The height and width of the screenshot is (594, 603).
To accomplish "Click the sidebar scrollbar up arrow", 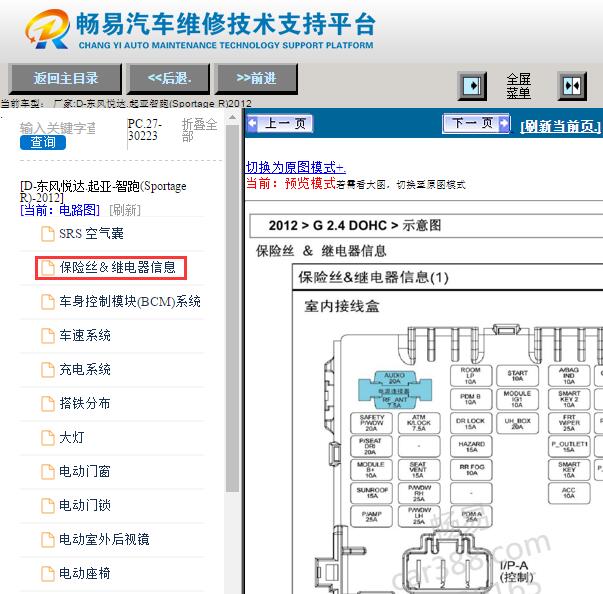I will (x=232, y=117).
